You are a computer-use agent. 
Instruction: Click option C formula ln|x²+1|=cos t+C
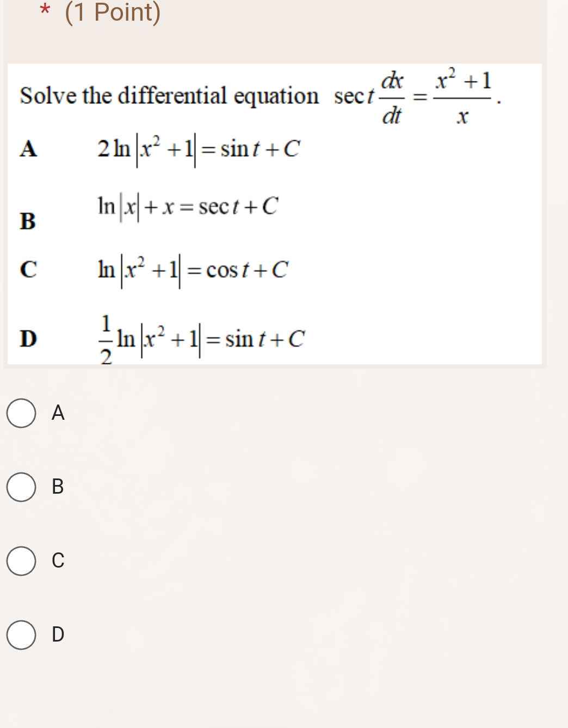coord(193,267)
